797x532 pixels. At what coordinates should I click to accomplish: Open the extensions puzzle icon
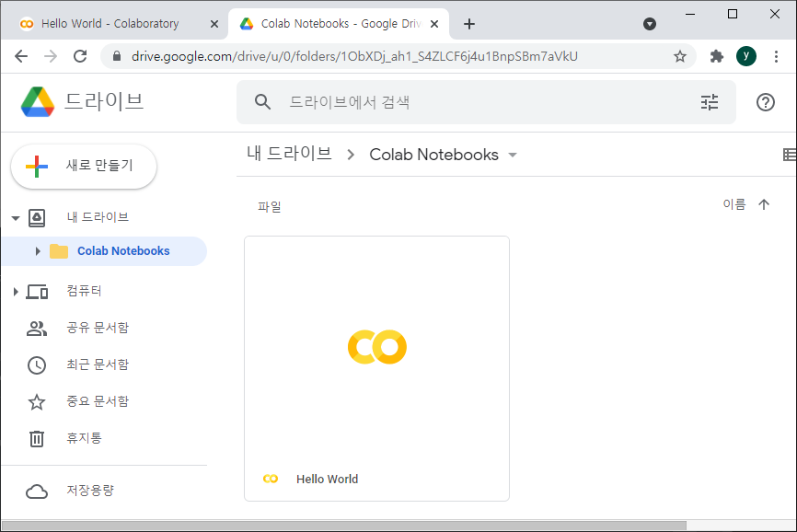tap(717, 56)
